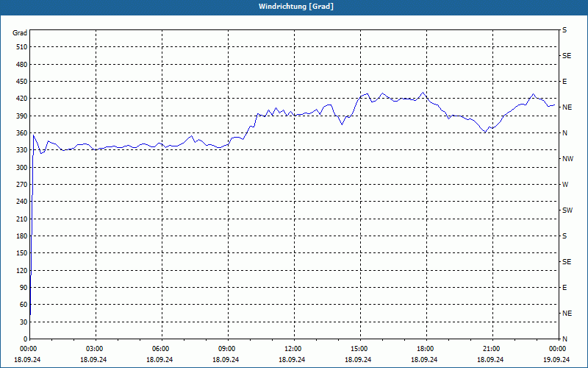Select the '12:00' time label

point(295,349)
